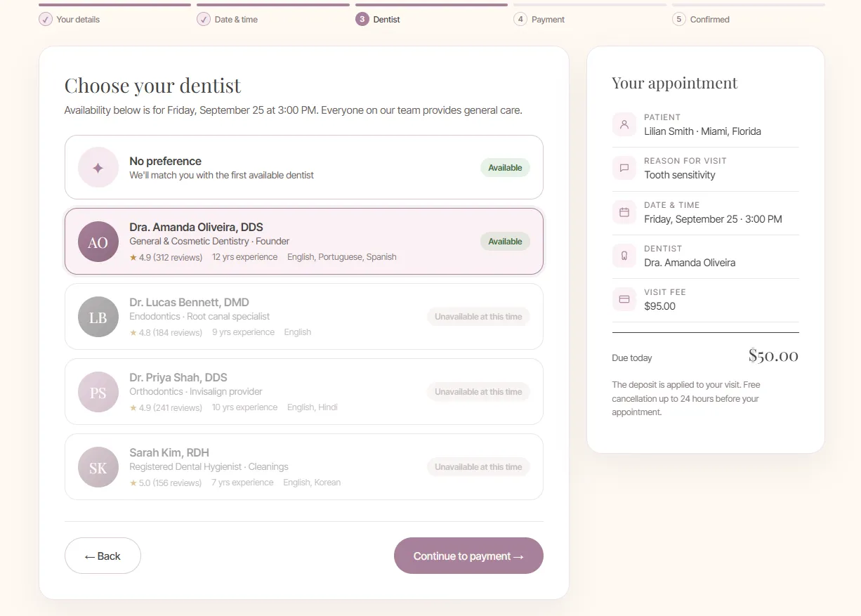Viewport: 861px width, 616px height.
Task: Select Dr. Priya Shah, DDS card
Action: (304, 392)
